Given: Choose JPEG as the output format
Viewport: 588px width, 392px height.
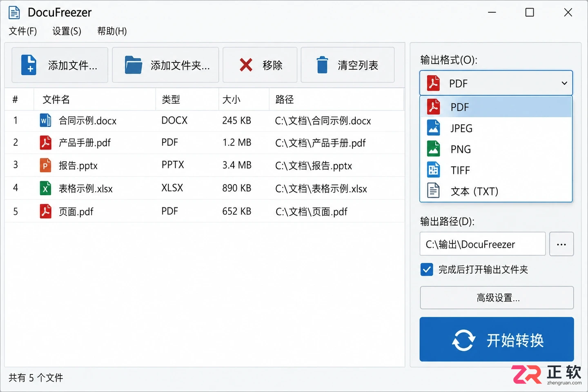Looking at the screenshot, I should point(496,128).
